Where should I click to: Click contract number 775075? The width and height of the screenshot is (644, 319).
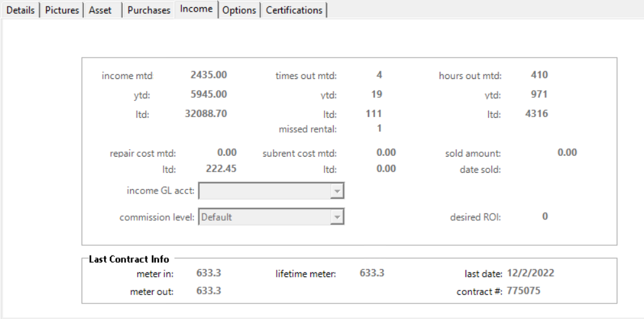click(x=523, y=291)
